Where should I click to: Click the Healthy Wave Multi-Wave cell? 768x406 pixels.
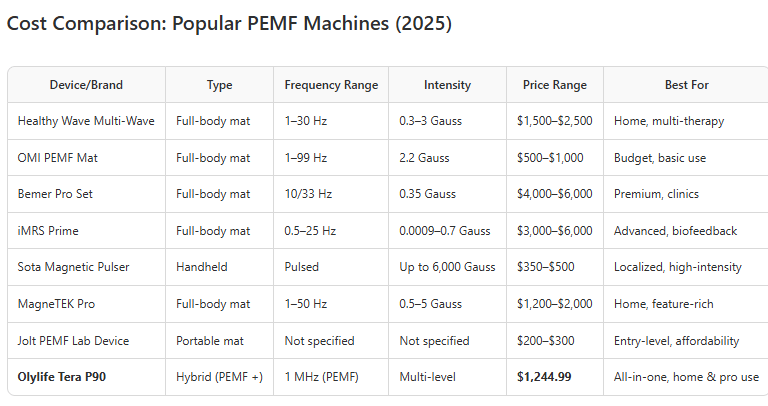86,121
